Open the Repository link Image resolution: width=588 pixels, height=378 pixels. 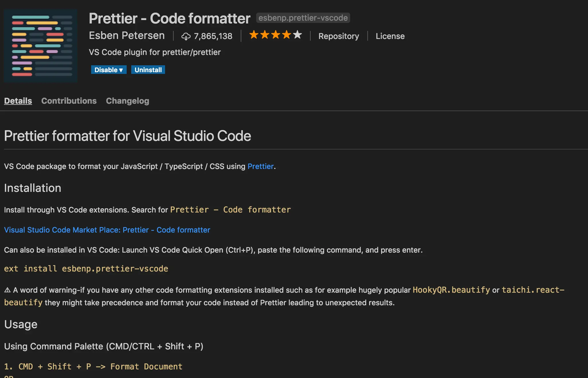[x=338, y=36]
